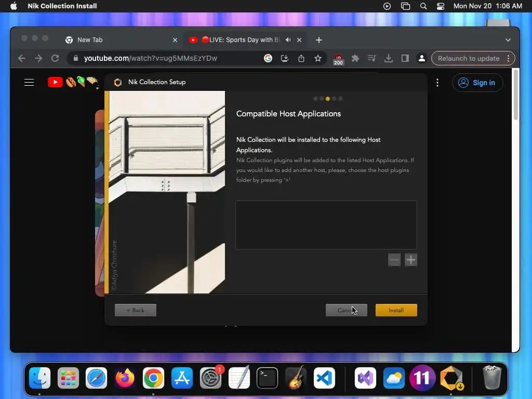Open the purple 11 app in Dock
The image size is (532, 399).
pyautogui.click(x=422, y=378)
